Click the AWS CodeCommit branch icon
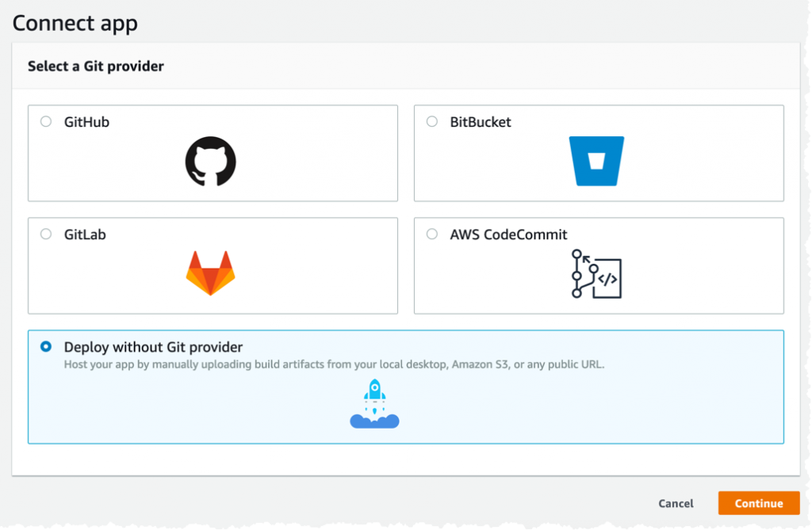This screenshot has width=812, height=530. coord(596,274)
